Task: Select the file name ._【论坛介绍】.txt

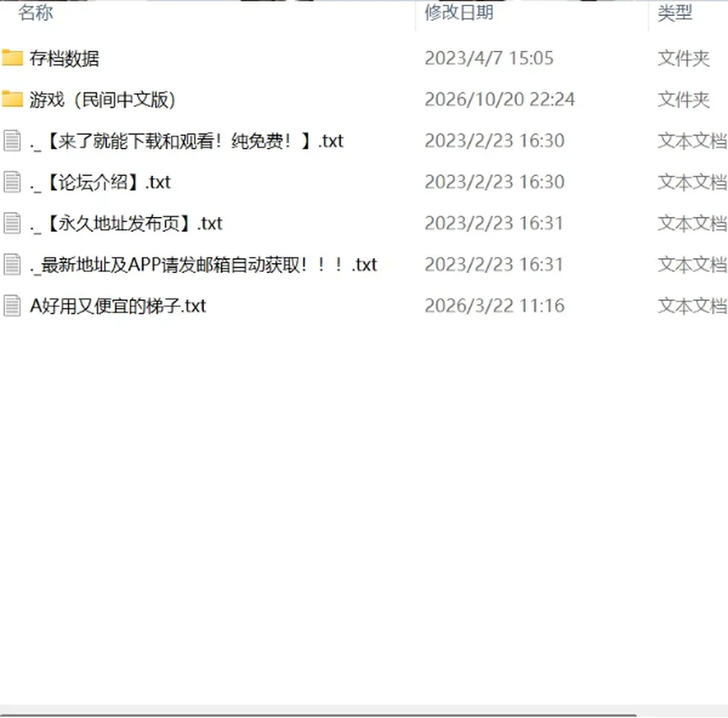Action: 100,183
